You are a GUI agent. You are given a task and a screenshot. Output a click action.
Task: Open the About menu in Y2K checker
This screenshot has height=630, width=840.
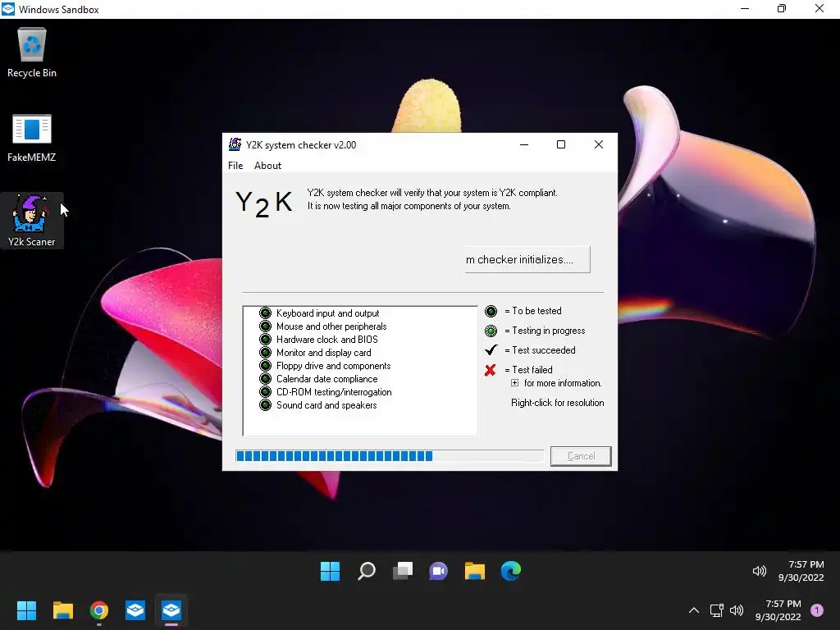[x=267, y=166]
